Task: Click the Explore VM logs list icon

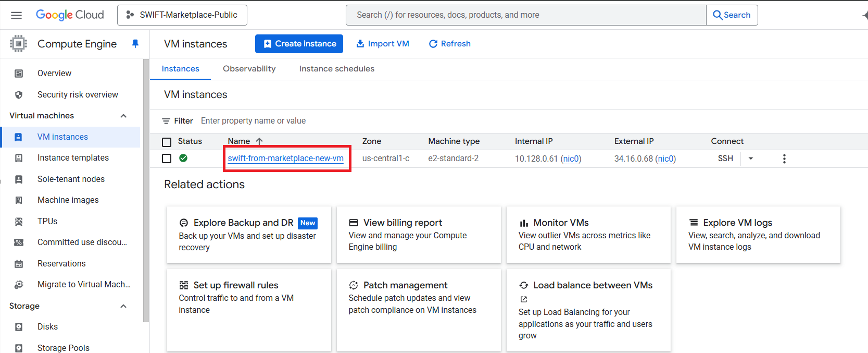Action: (694, 223)
